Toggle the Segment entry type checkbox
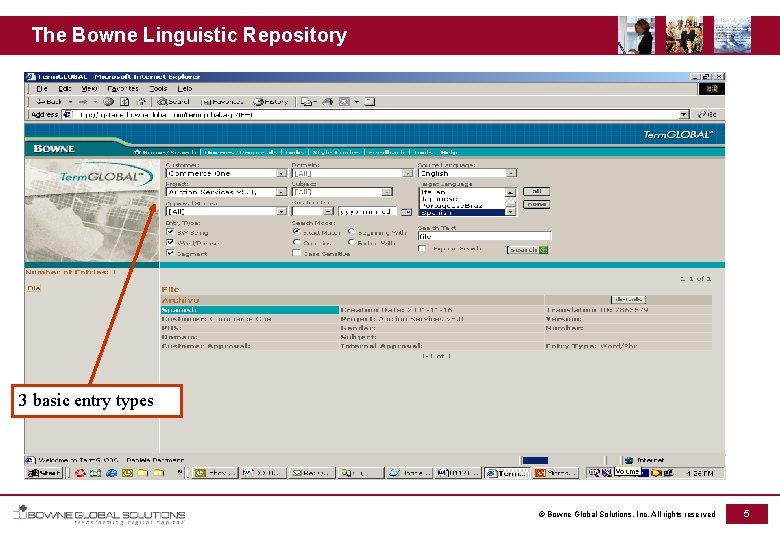 [x=171, y=253]
